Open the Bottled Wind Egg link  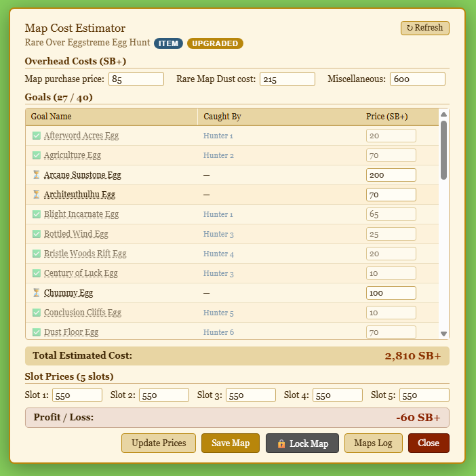(76, 234)
